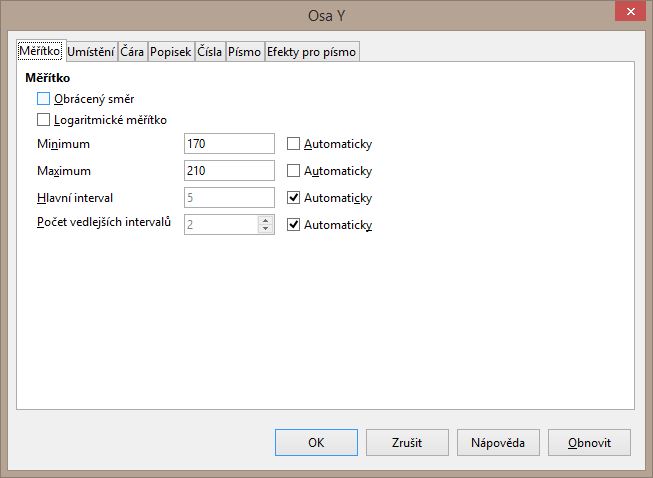Toggle the Logaritmické měřítko checkbox

click(43, 120)
